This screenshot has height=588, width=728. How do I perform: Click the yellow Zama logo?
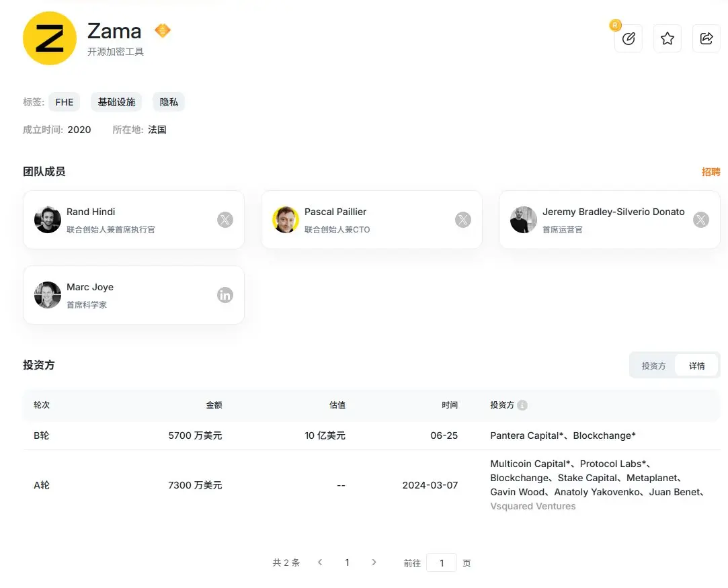(50, 38)
